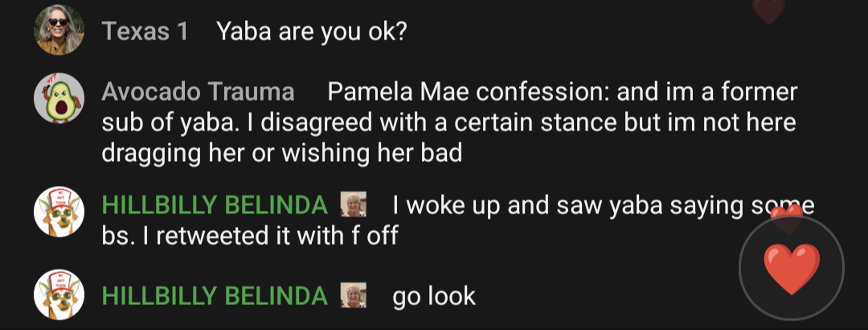
Task: Tap the member badge before 'go look'
Action: (353, 295)
